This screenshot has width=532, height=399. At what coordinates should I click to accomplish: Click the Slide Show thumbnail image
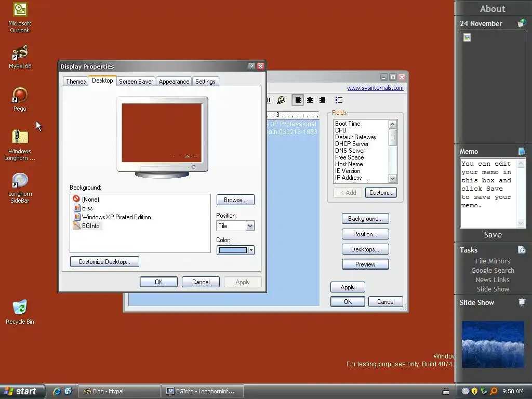(493, 344)
